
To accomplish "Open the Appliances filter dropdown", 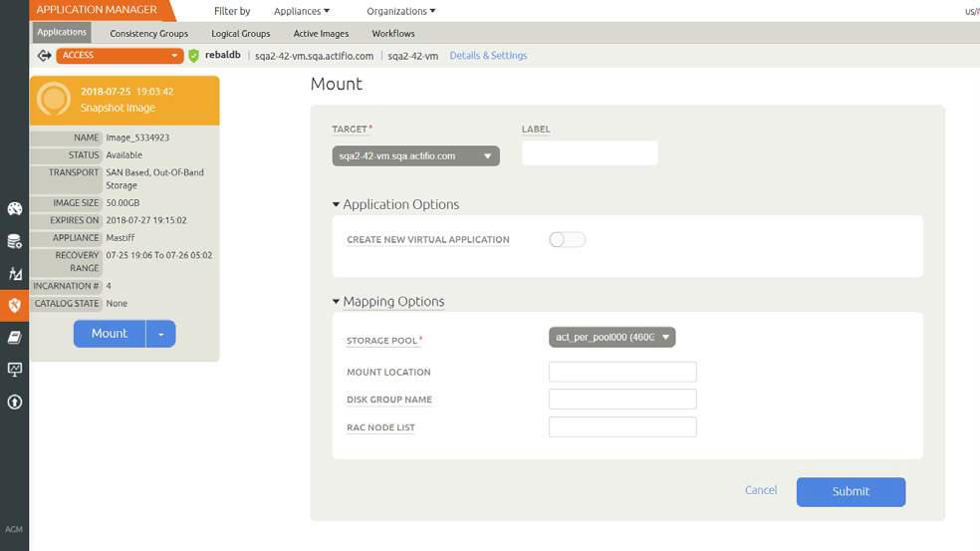I will tap(302, 11).
